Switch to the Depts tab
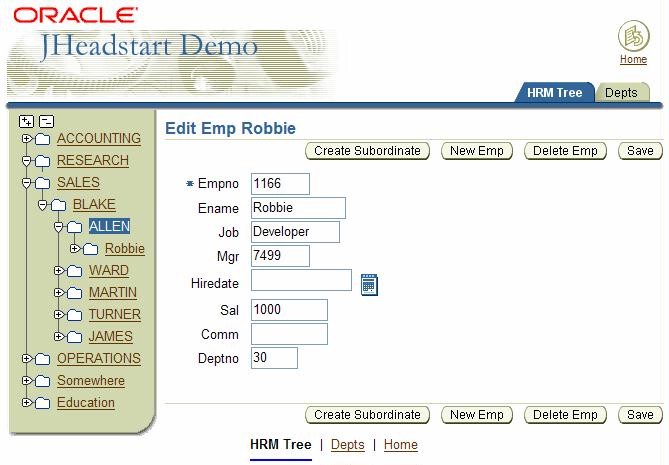Viewport: 669px width, 465px height. (x=621, y=93)
